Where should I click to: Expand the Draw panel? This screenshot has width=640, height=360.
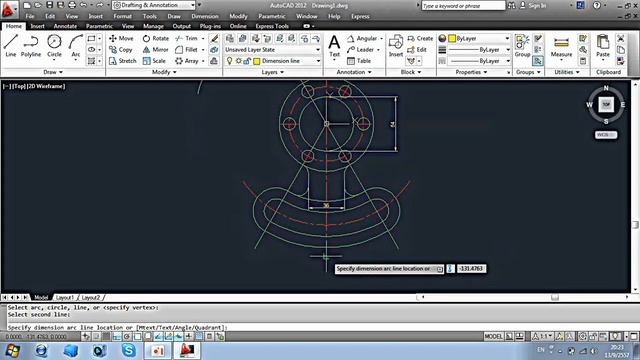coord(53,72)
